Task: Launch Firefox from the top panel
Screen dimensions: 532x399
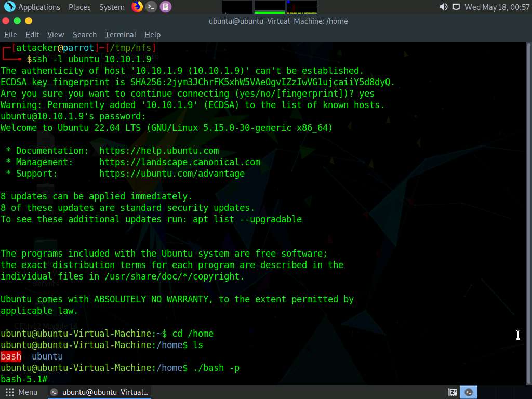Action: coord(137,7)
